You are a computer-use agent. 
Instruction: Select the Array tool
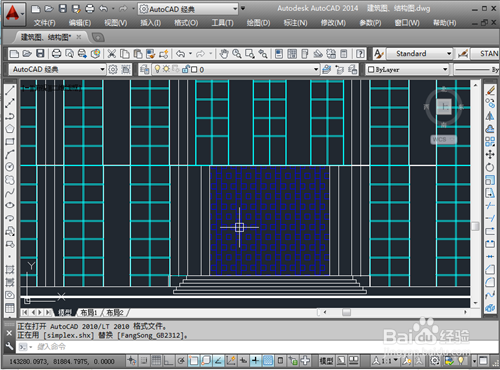click(x=490, y=141)
